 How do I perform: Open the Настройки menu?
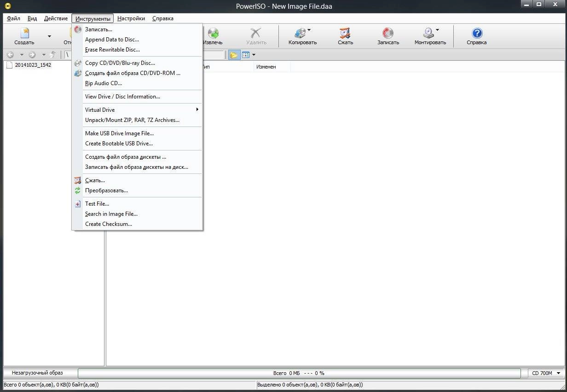click(131, 18)
